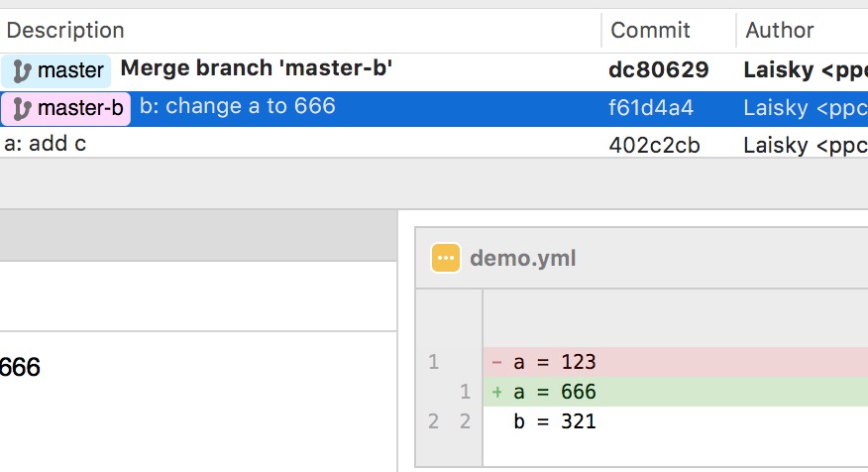Select the master branch label
The width and height of the screenshot is (868, 472).
point(69,71)
